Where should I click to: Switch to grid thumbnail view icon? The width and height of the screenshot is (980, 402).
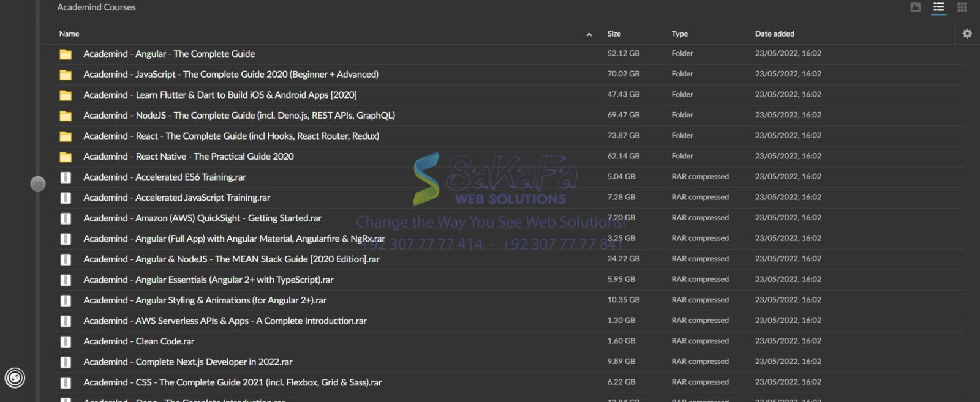962,7
